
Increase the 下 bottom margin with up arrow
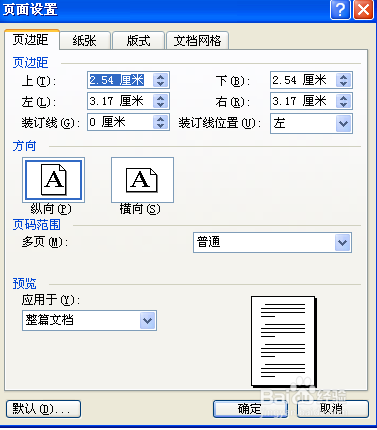344,77
